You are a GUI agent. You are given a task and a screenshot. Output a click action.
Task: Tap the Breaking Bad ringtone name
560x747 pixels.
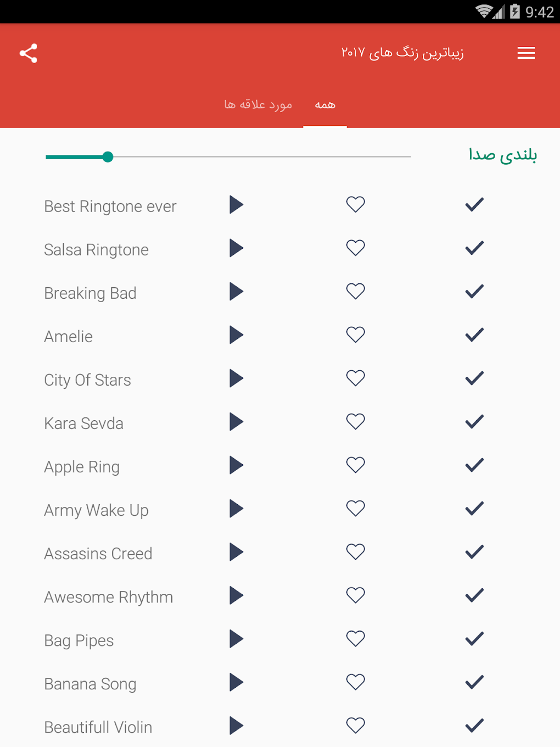pos(90,293)
